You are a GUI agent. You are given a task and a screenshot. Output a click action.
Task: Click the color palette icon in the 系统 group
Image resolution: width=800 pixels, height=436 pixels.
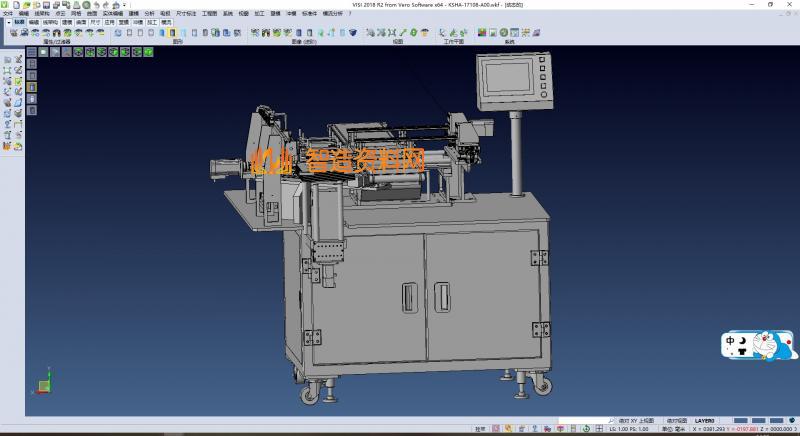482,33
